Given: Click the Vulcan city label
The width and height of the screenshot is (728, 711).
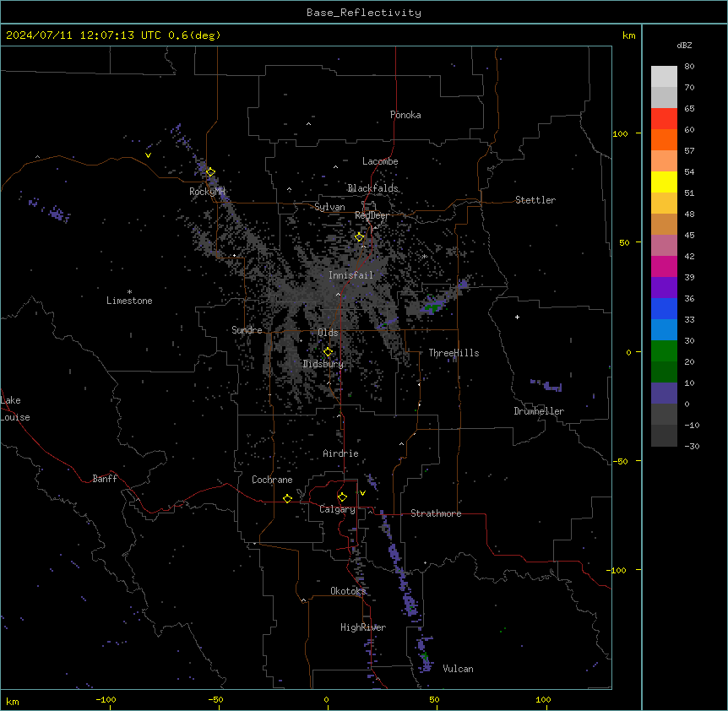Looking at the screenshot, I should (x=458, y=669).
